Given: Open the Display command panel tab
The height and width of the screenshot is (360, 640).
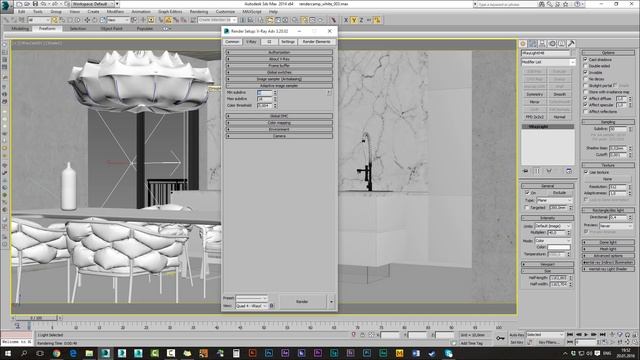Looking at the screenshot, I should coord(562,43).
